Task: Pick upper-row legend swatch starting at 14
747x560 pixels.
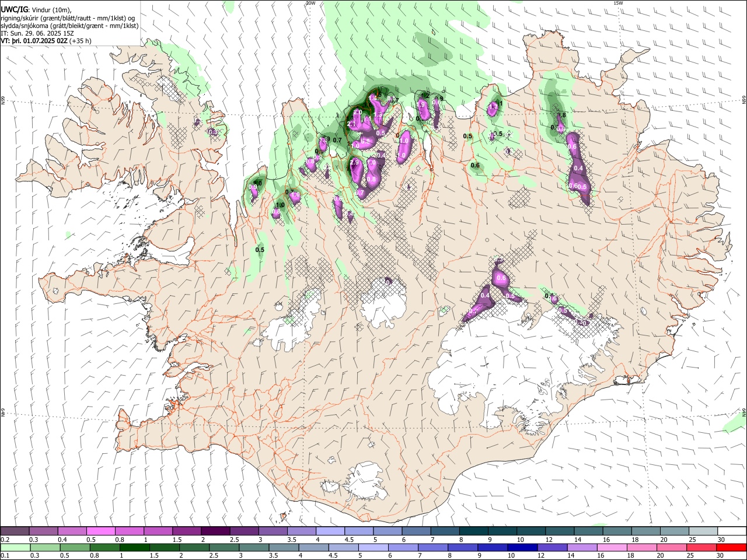Action: click(588, 531)
